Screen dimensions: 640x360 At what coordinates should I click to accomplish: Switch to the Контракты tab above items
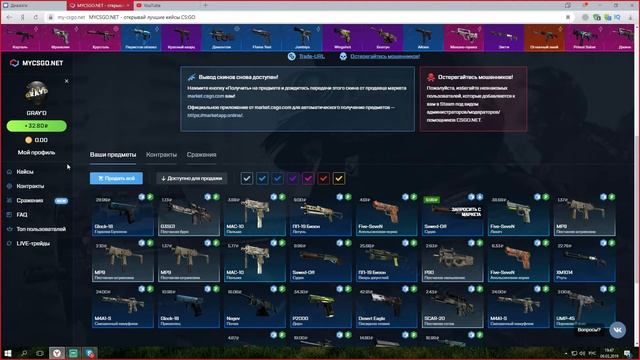click(x=161, y=155)
